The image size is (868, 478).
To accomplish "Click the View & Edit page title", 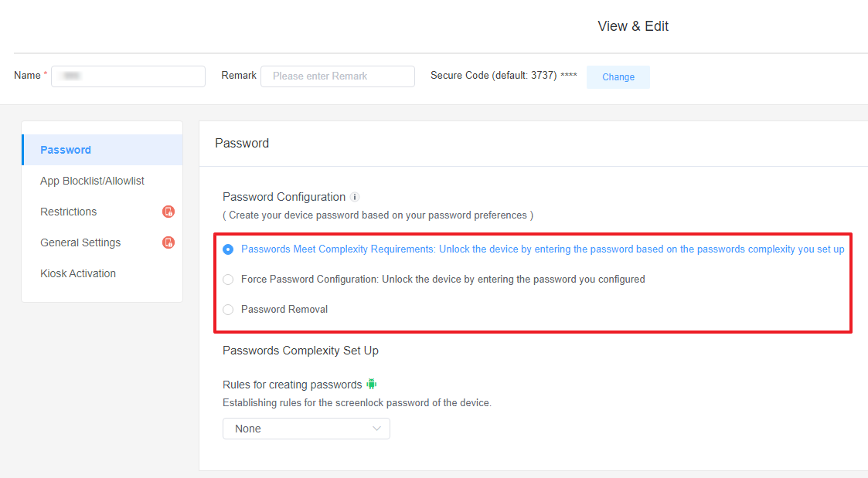I will (633, 25).
